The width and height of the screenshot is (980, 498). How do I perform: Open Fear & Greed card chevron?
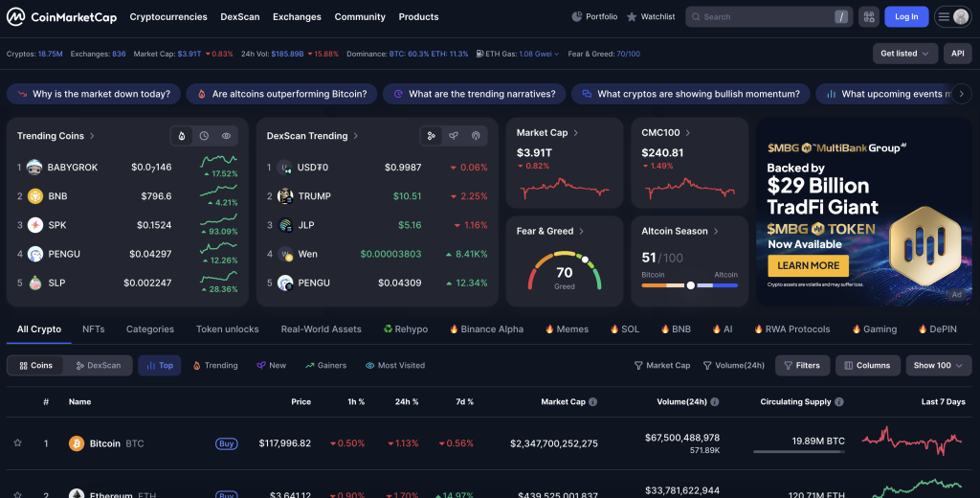(581, 231)
